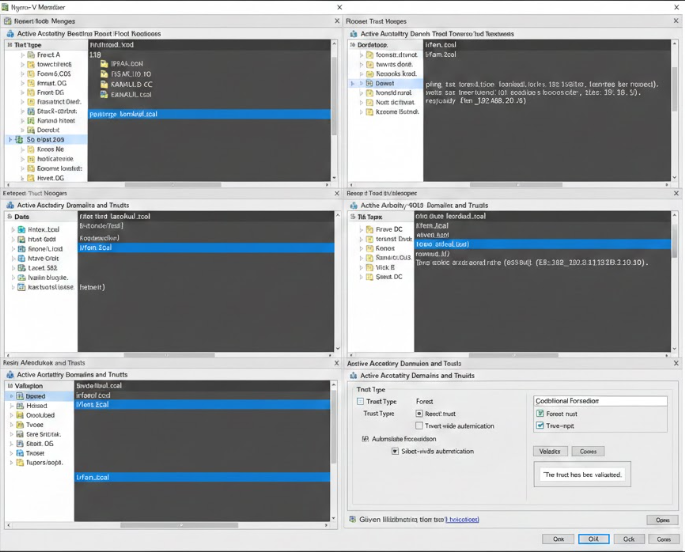Click the green icon beside So oipst 209

point(19,140)
